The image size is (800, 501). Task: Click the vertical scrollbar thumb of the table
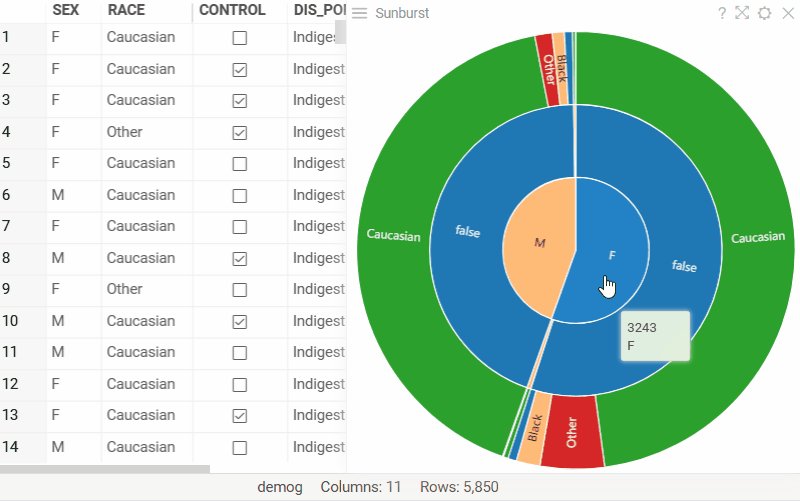[340, 32]
